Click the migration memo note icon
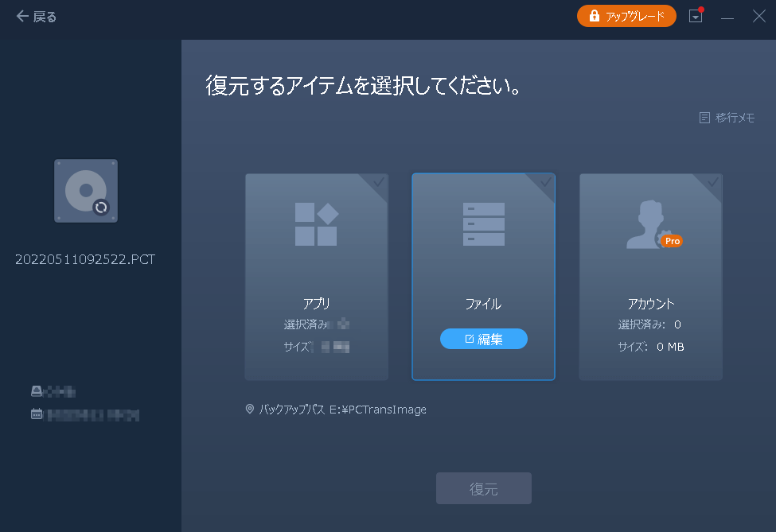Screen dimensions: 776x532 704,118
